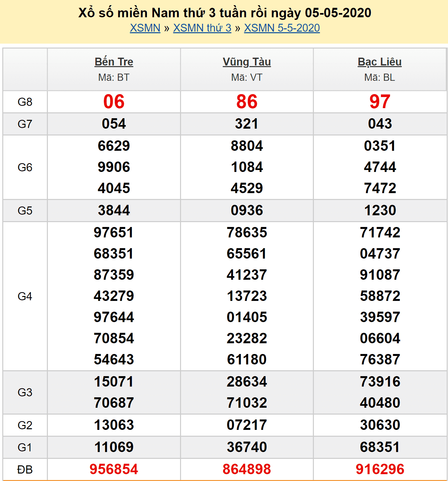Click the G2 row label
The image size is (448, 481).
25,425
